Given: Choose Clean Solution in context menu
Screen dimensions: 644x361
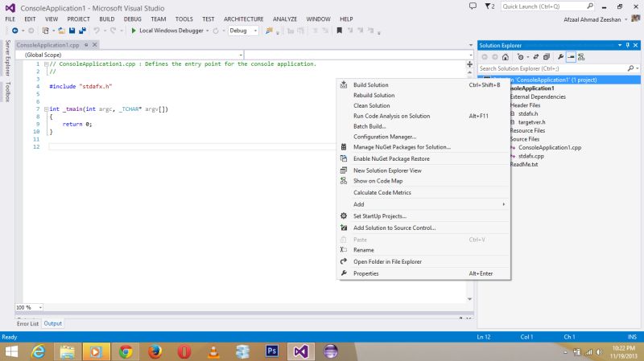Looking at the screenshot, I should 423,105.
